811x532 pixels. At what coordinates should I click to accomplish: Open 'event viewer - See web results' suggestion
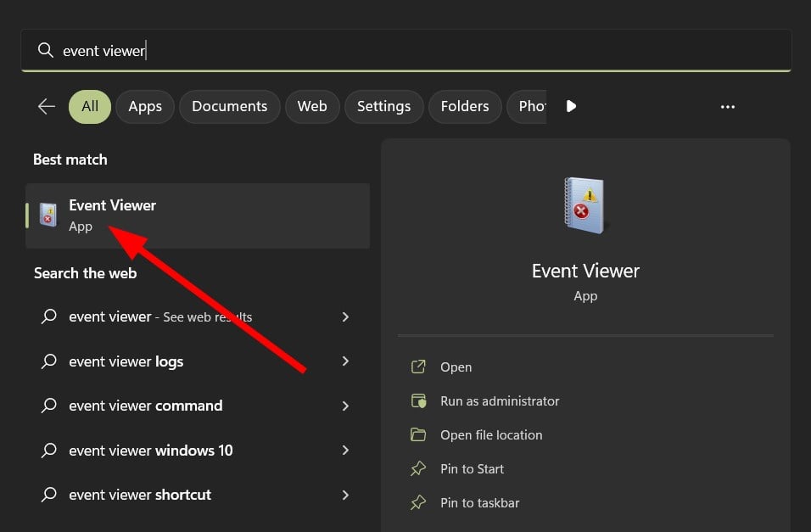198,316
